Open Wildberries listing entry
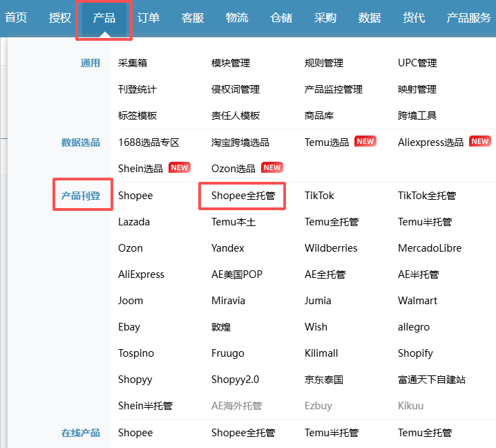Screen dimensions: 496x448 tap(331, 248)
